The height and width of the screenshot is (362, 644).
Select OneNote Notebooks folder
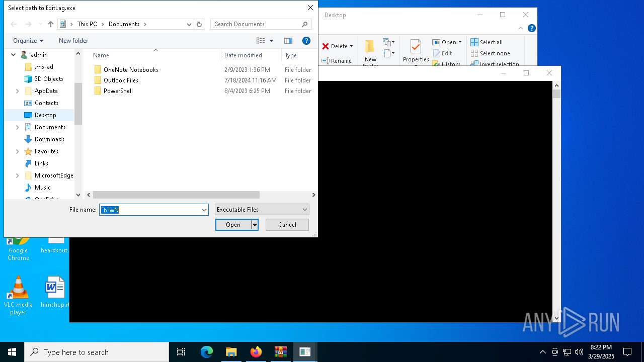click(131, 70)
